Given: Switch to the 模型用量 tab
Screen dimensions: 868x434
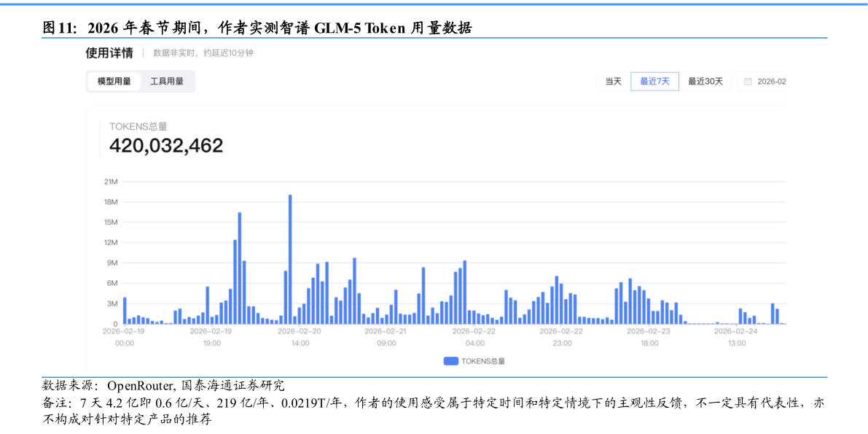Looking at the screenshot, I should tap(114, 82).
